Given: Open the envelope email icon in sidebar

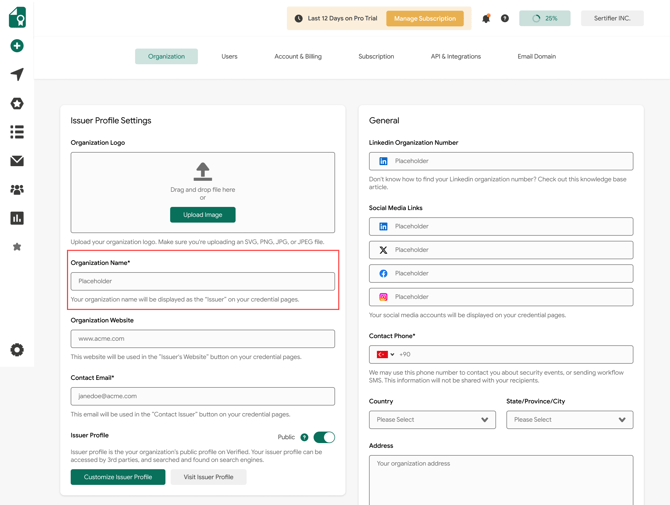Looking at the screenshot, I should point(17,161).
